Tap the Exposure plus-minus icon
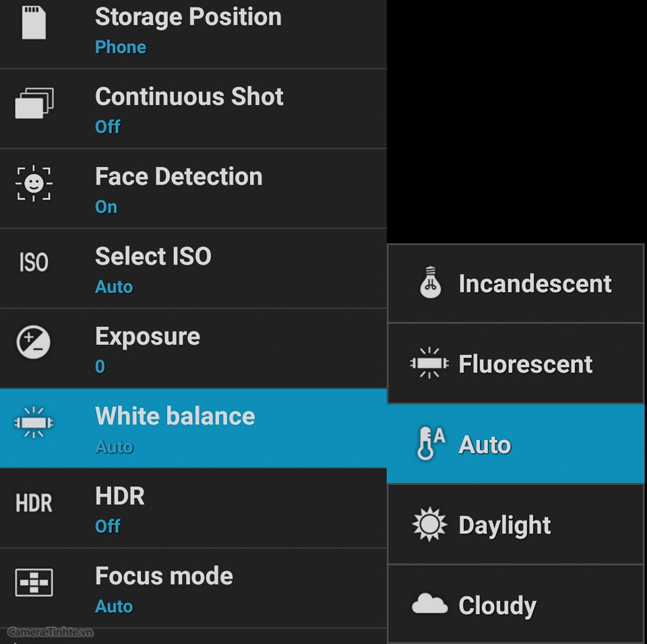This screenshot has height=644, width=647. click(34, 342)
